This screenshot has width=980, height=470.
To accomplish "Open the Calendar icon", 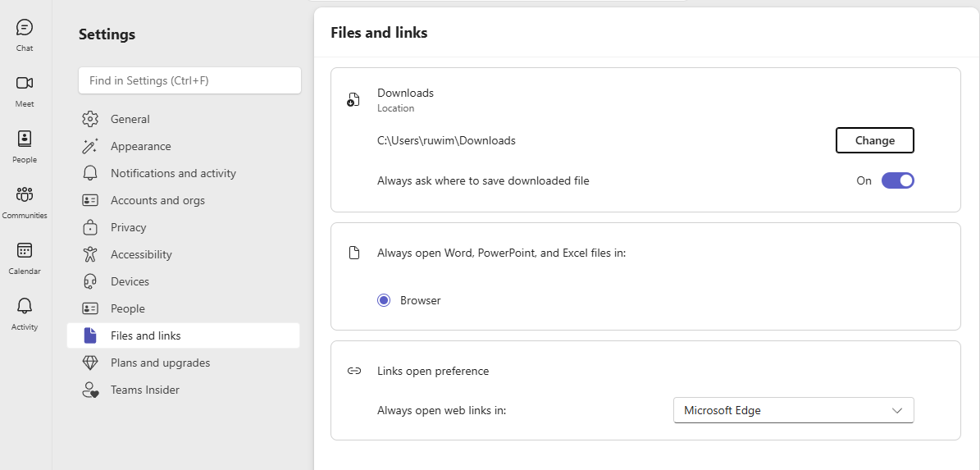I will tap(25, 250).
